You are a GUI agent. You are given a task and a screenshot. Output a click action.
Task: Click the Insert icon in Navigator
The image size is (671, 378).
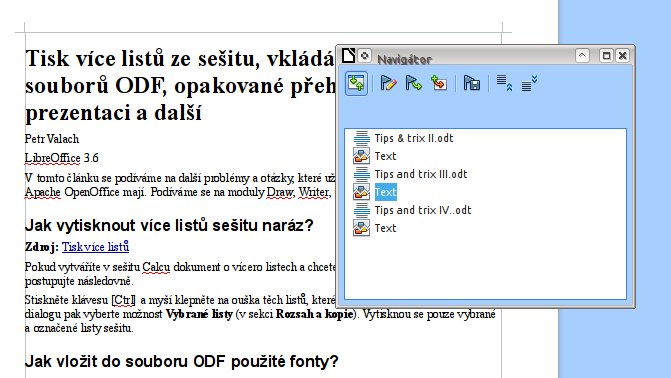click(x=439, y=83)
